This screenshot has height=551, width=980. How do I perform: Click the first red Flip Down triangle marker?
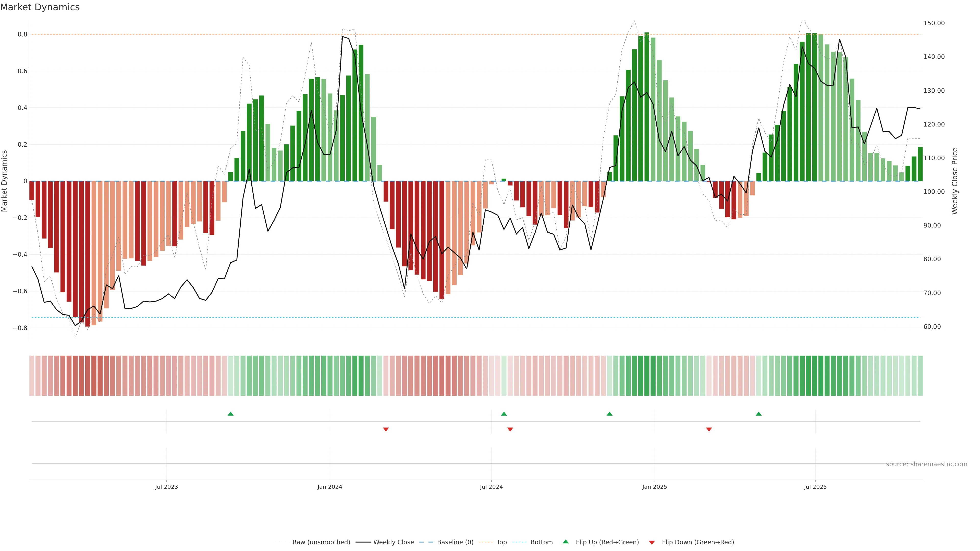386,429
